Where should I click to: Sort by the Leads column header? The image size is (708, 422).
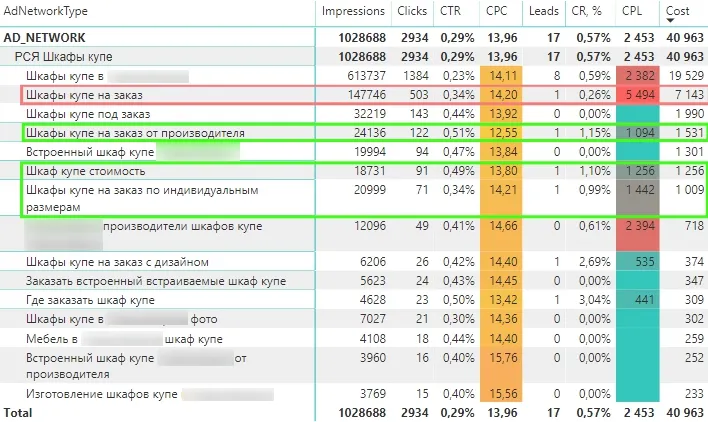(544, 11)
